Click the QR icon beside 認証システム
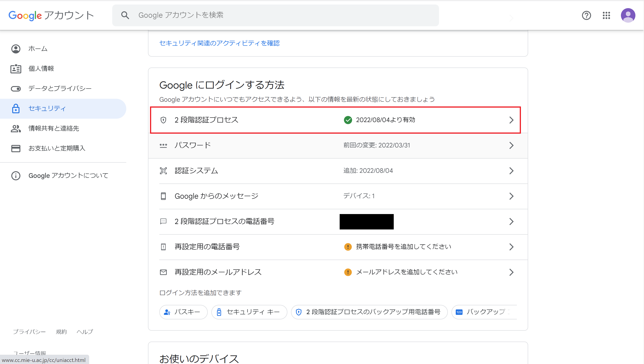The width and height of the screenshot is (644, 364). coord(163,171)
